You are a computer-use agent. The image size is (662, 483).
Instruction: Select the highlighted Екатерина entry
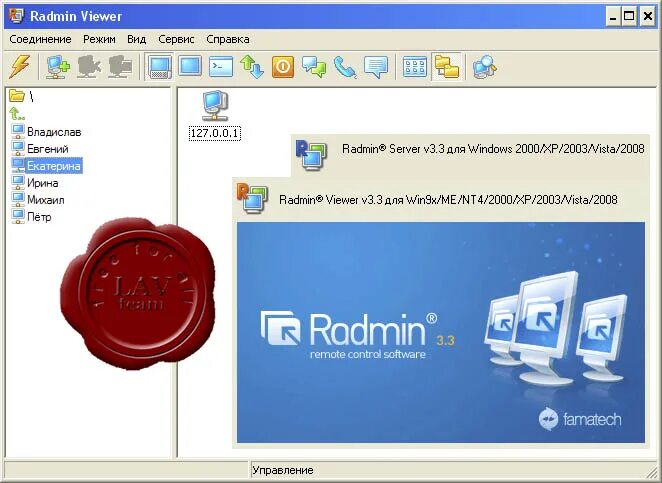[54, 166]
